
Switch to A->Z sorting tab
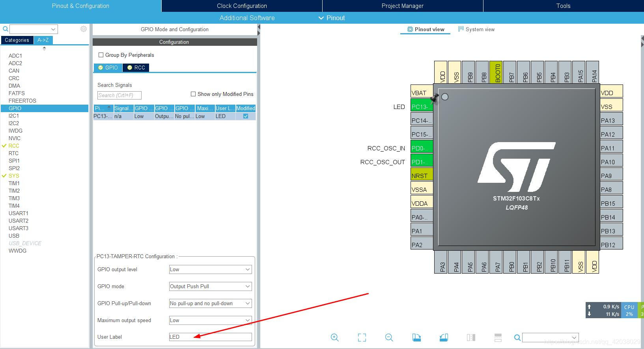43,40
